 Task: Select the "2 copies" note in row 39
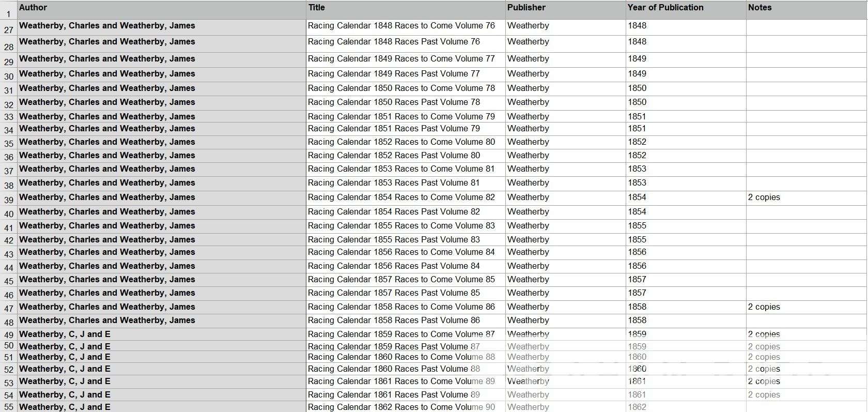(764, 197)
